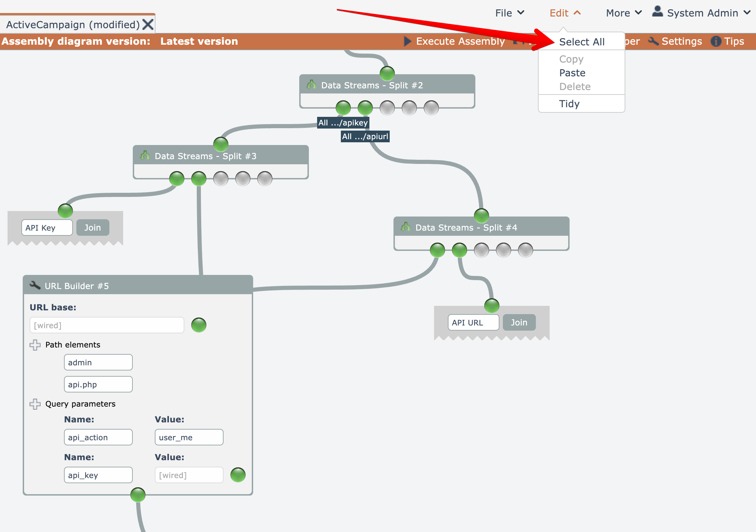756x532 pixels.
Task: Toggle the URL base wired connector dot
Action: pos(199,325)
